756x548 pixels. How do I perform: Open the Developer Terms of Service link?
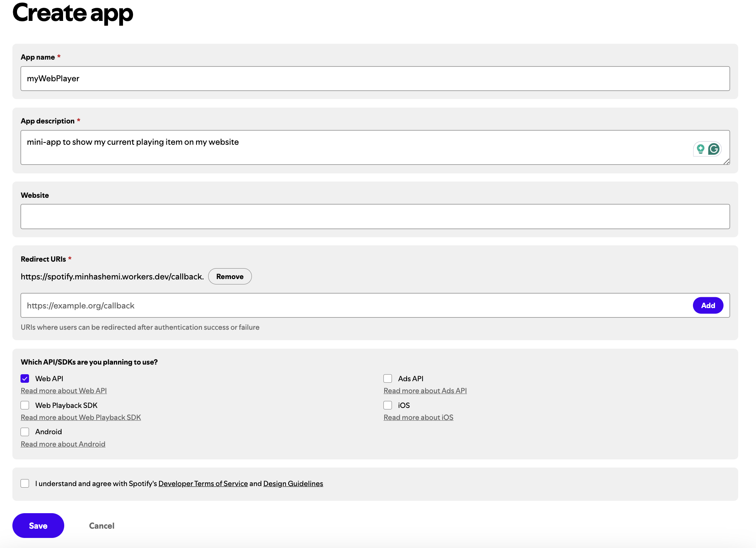point(203,483)
